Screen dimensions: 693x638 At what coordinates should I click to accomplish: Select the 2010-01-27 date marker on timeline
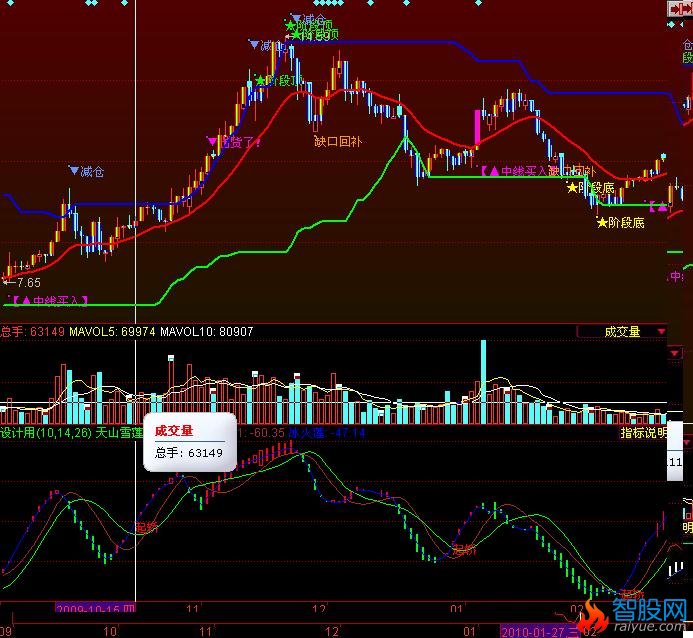(541, 632)
